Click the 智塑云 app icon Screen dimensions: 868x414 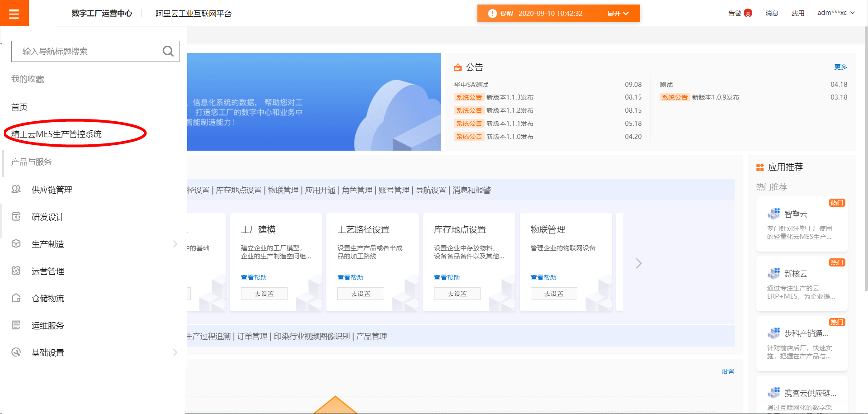tap(774, 214)
